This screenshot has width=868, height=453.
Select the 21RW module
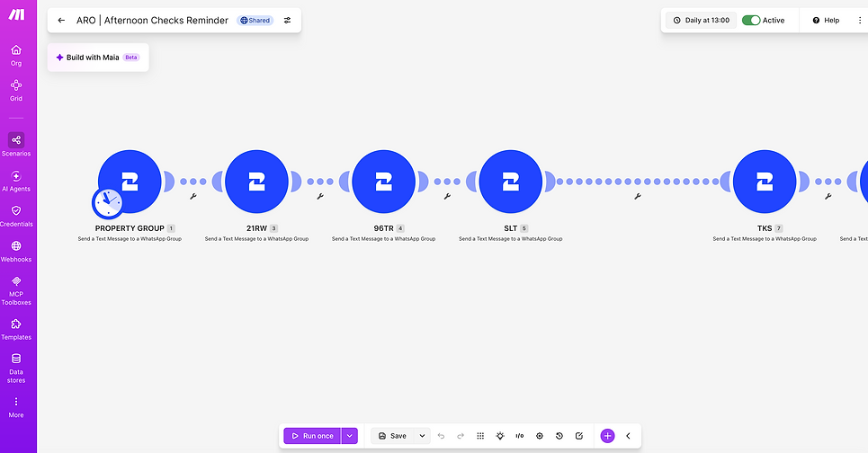(256, 182)
